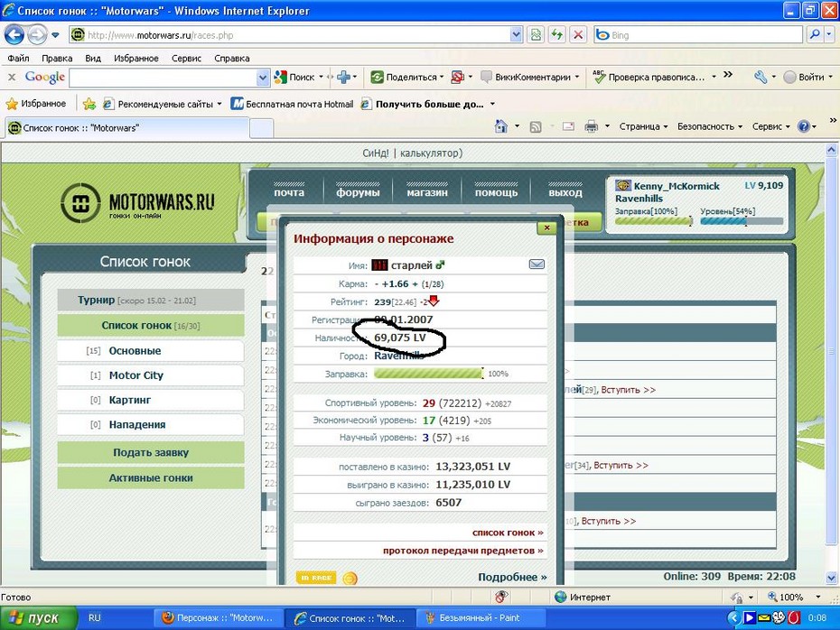Open the new blank tab button
The image size is (840, 630).
261,128
